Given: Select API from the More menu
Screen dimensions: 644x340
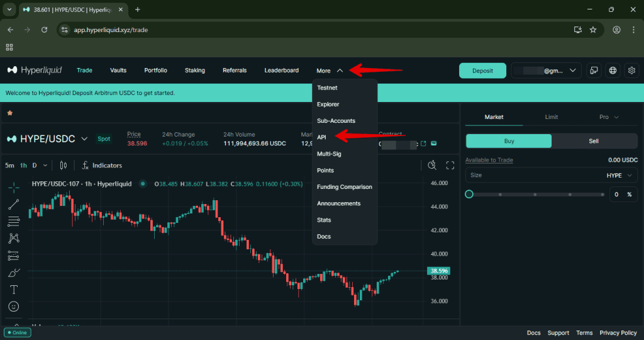Looking at the screenshot, I should click(322, 137).
